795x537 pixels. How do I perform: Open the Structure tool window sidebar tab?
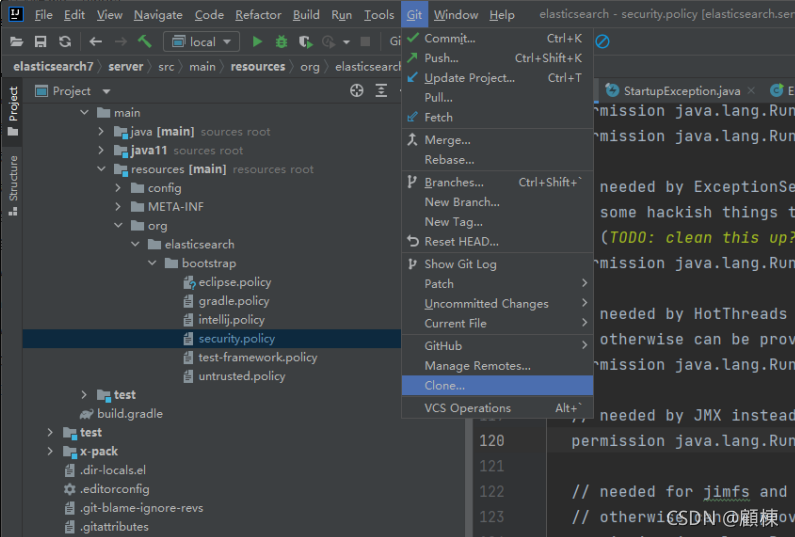[x=13, y=185]
